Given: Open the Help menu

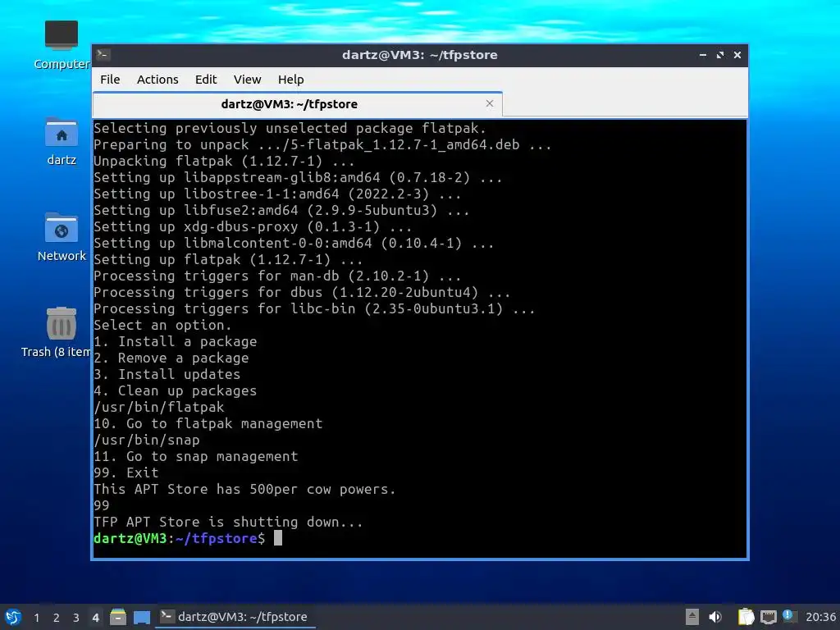Looking at the screenshot, I should tap(291, 80).
